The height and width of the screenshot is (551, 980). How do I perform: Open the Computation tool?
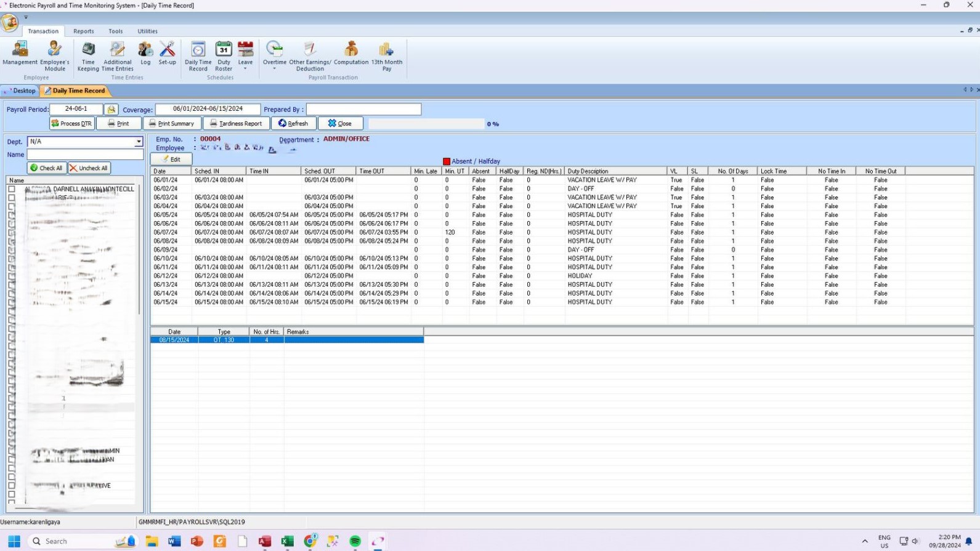click(351, 54)
